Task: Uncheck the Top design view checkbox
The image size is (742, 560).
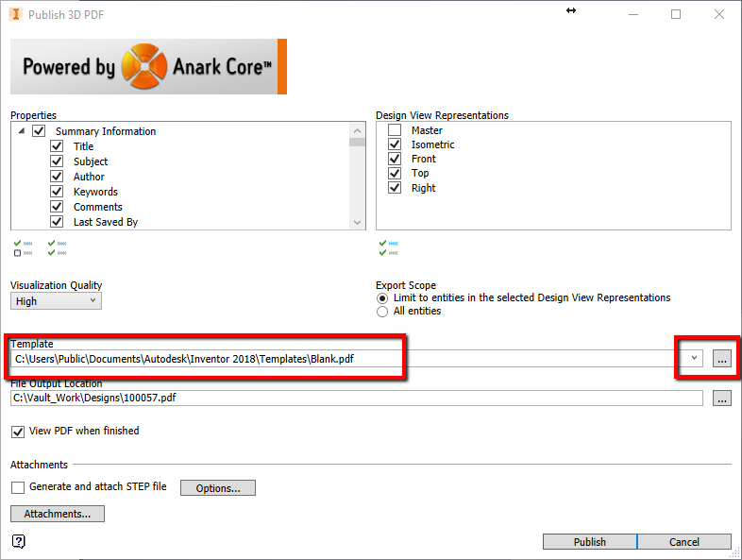Action: tap(395, 173)
